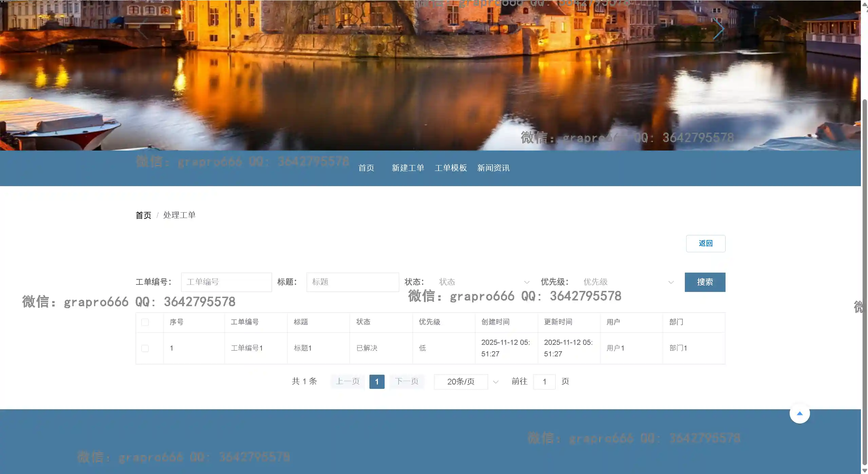Focus the 标题 search input
This screenshot has height=474, width=868.
click(x=352, y=282)
